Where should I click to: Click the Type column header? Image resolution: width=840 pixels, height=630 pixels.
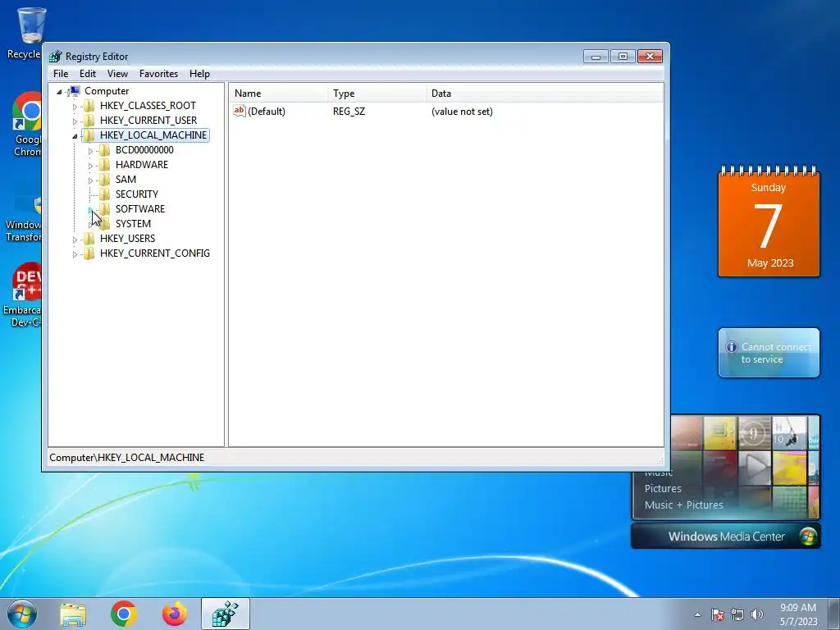pyautogui.click(x=377, y=94)
